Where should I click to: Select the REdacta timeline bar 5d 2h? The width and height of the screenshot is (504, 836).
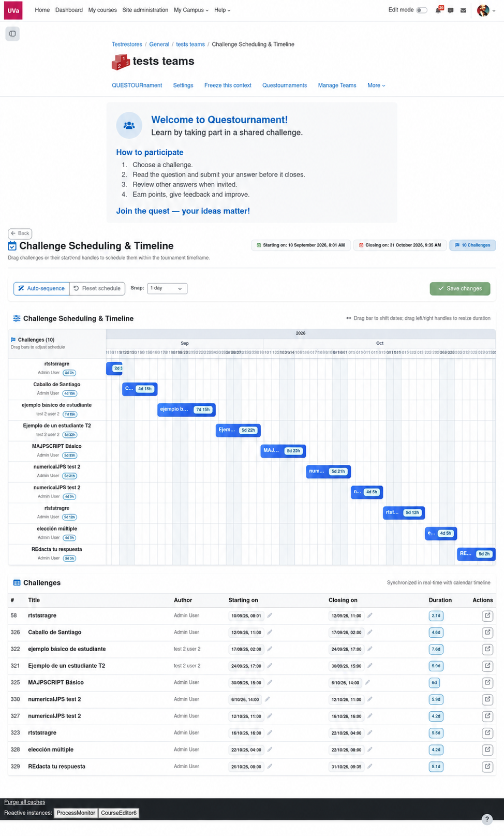[476, 554]
